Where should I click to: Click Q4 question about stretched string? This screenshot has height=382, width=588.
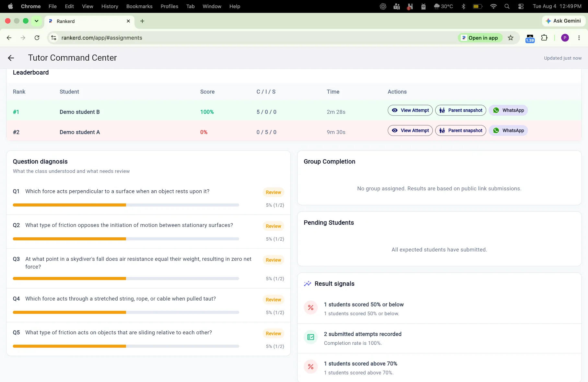point(121,299)
